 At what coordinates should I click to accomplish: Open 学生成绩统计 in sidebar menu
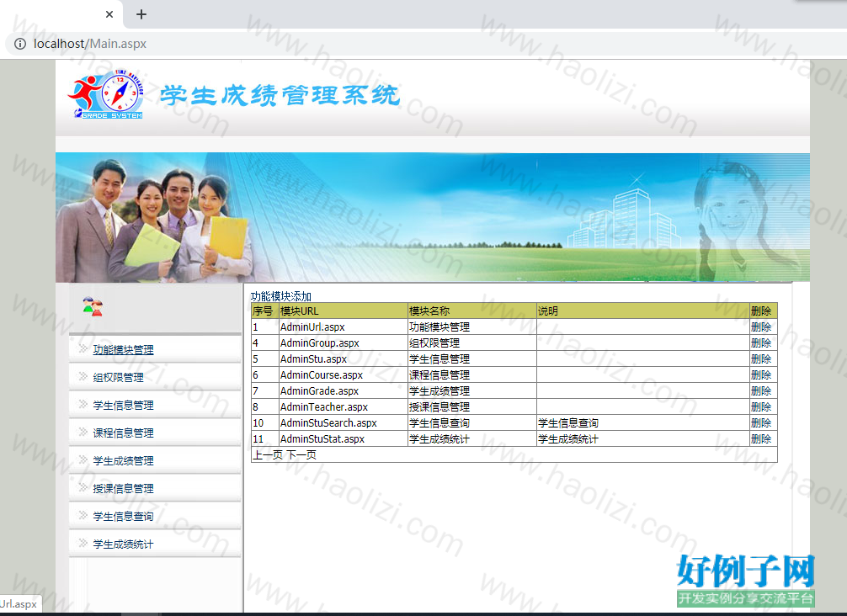coord(123,544)
